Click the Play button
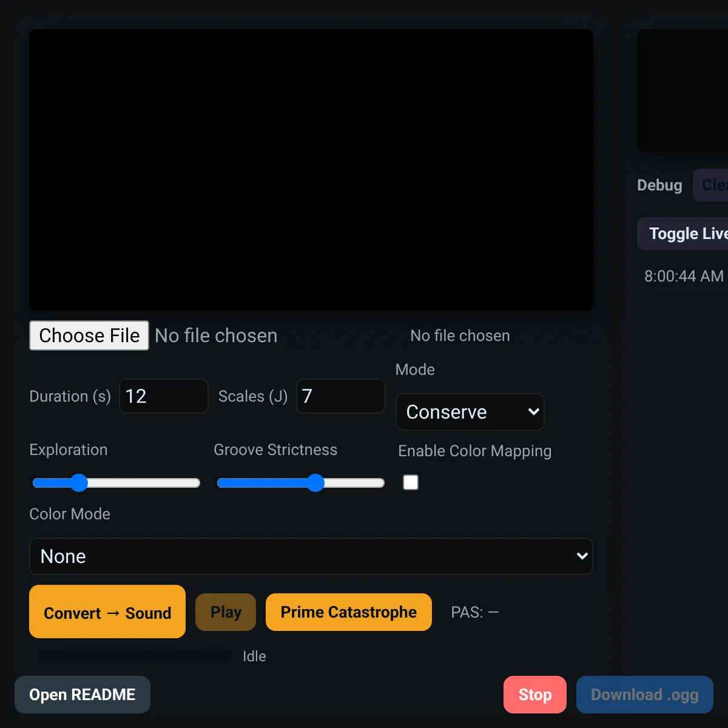The image size is (728, 728). click(x=226, y=612)
